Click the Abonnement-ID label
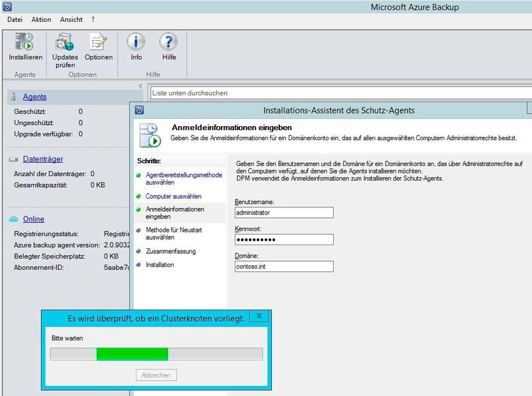This screenshot has height=396, width=532. point(39,268)
